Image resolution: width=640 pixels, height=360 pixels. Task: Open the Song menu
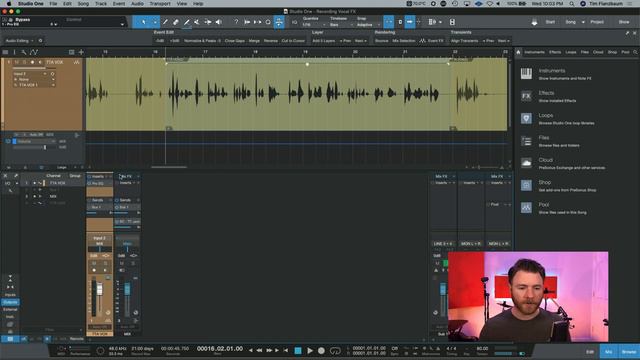click(83, 4)
